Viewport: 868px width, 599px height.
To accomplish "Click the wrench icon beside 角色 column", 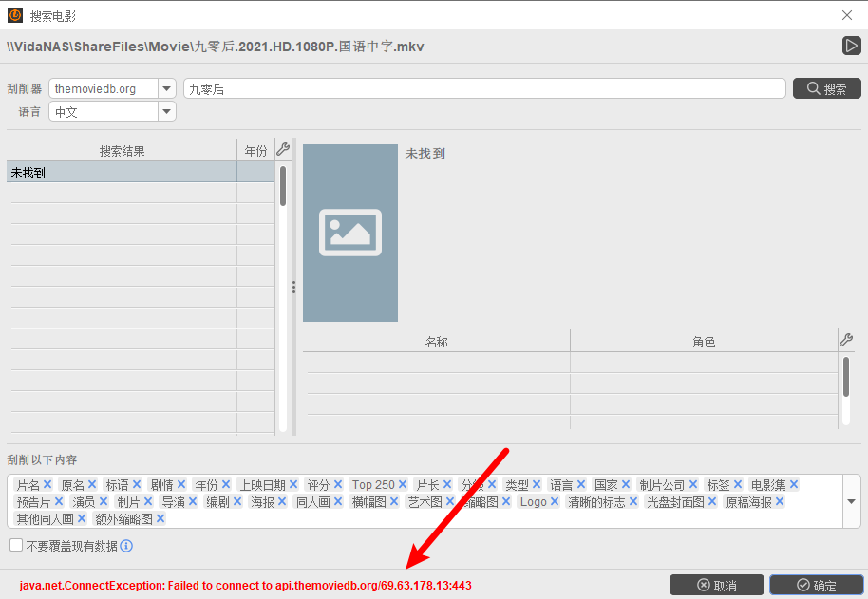I will (x=846, y=340).
